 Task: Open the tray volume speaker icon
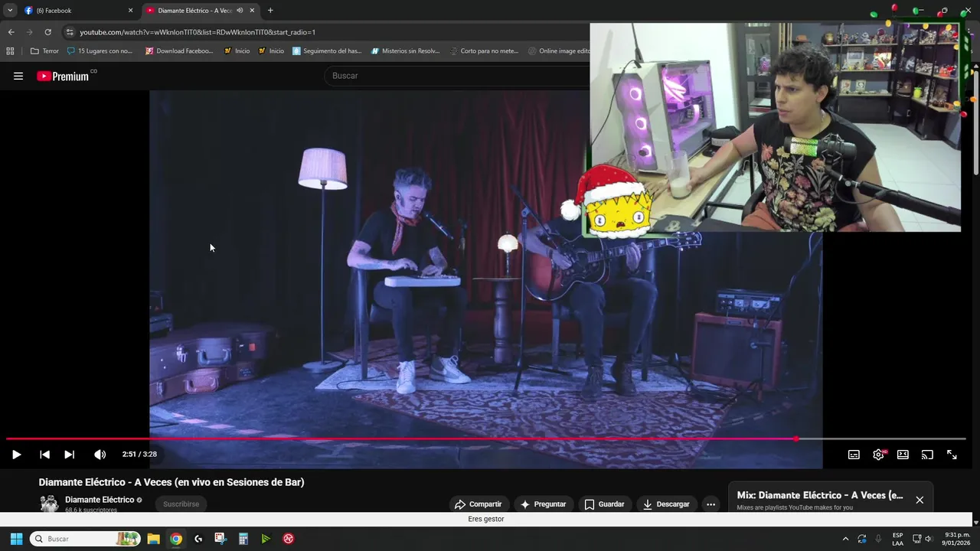(x=928, y=539)
